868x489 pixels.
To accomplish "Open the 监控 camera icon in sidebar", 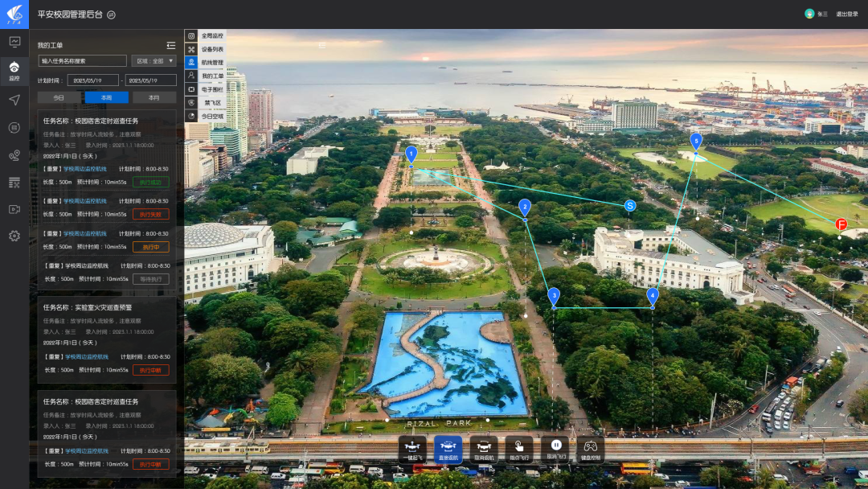I will pyautogui.click(x=14, y=70).
